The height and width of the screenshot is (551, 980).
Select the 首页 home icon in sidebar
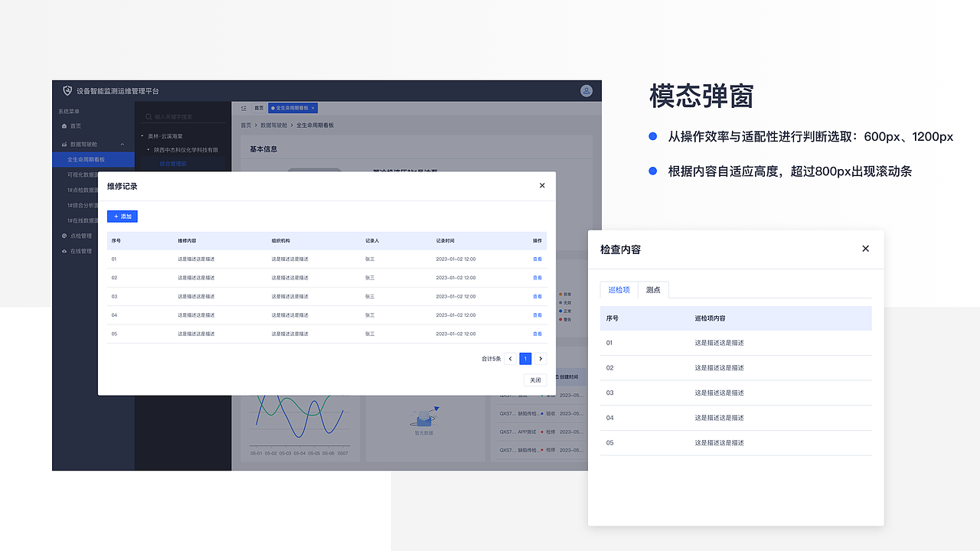64,126
